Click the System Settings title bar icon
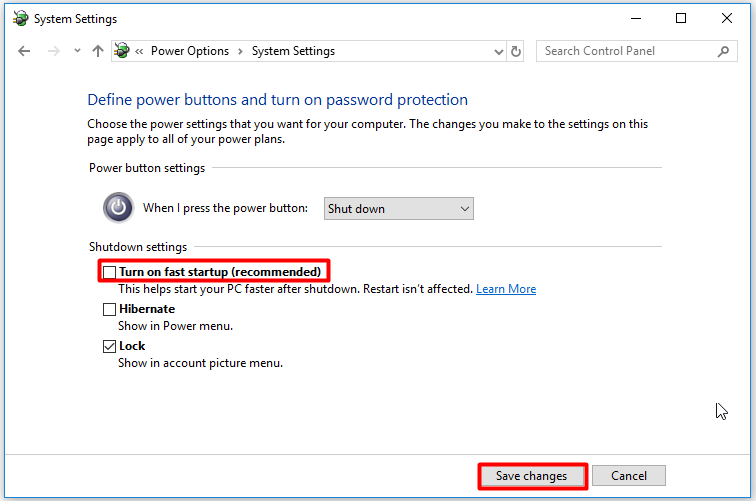The height and width of the screenshot is (501, 756). [20, 19]
